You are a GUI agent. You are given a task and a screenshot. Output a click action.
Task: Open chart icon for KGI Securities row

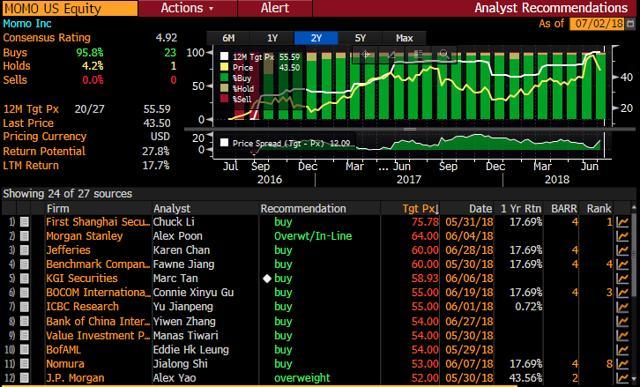[622, 279]
